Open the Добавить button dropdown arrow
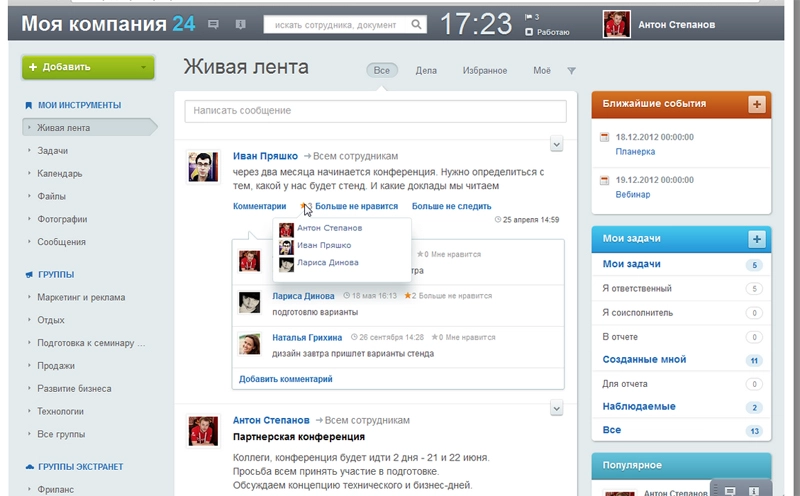Image resolution: width=800 pixels, height=496 pixels. pyautogui.click(x=143, y=67)
